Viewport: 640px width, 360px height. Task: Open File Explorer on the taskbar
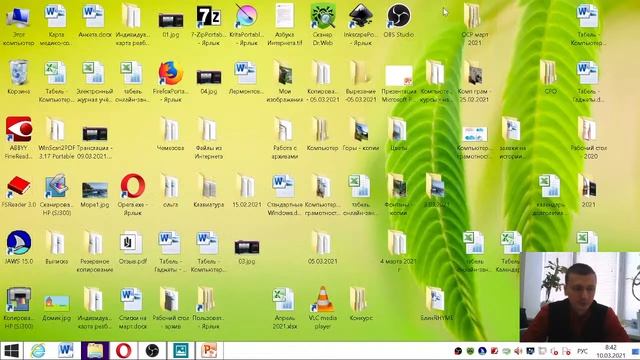point(95,351)
